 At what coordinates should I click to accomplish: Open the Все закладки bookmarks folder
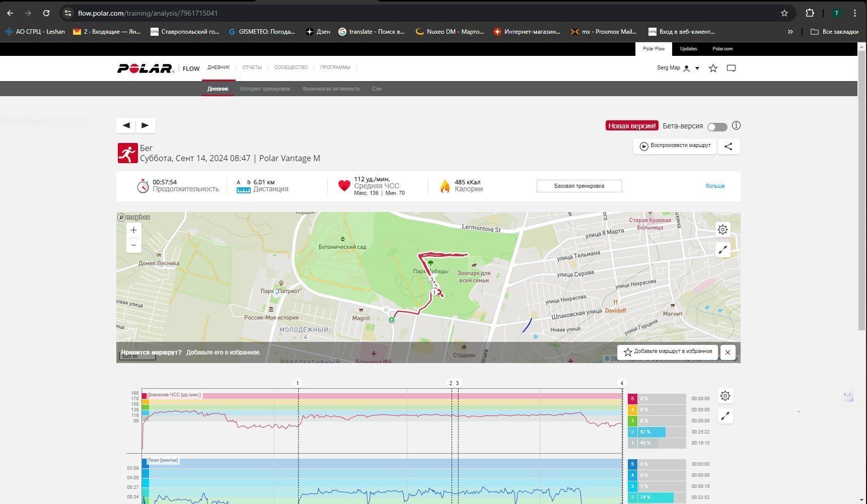coord(834,32)
